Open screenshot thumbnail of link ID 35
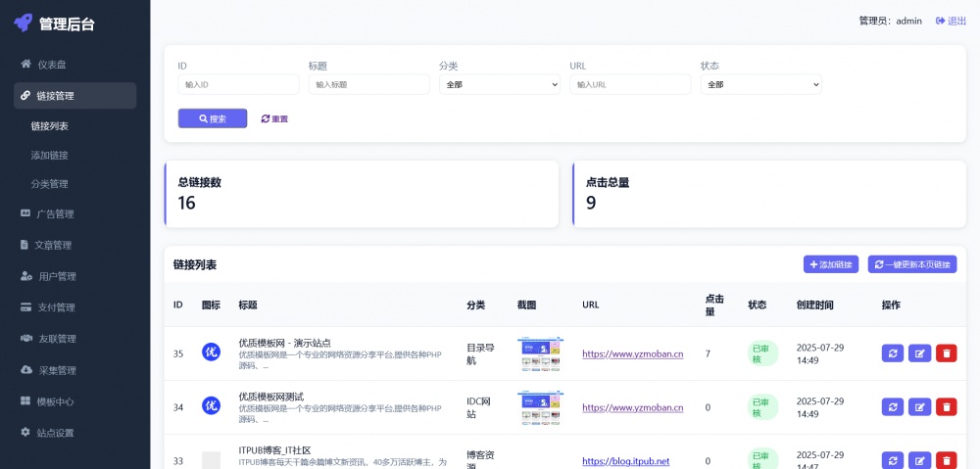This screenshot has height=469, width=980. [540, 353]
